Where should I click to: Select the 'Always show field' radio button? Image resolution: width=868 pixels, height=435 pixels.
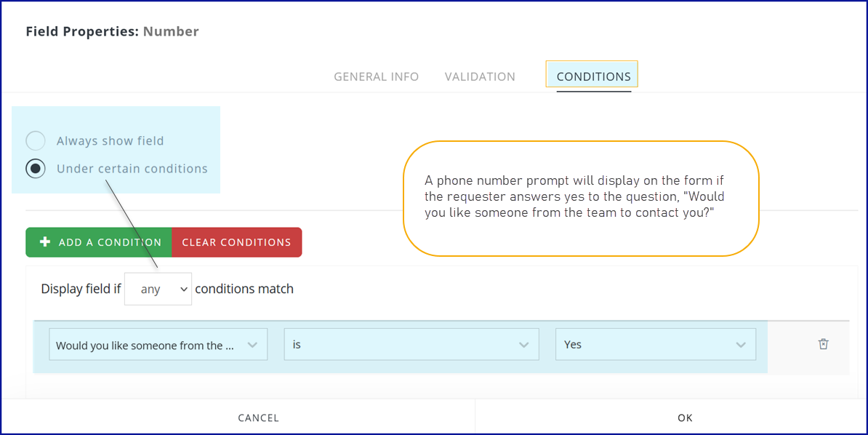pos(36,140)
